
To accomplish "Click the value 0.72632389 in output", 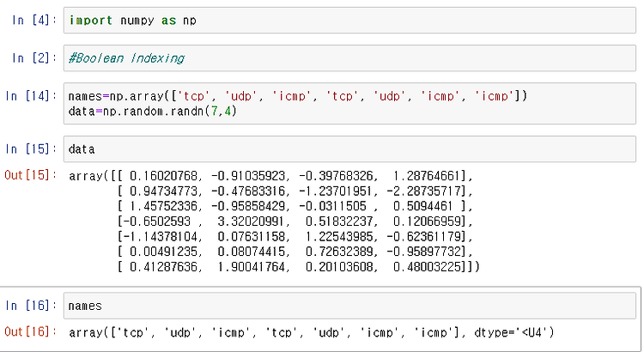I will point(339,252).
